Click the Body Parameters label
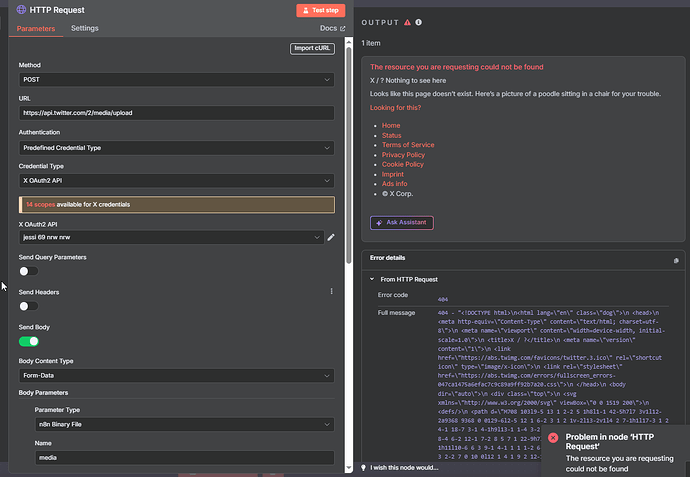The image size is (690, 477). (x=43, y=393)
